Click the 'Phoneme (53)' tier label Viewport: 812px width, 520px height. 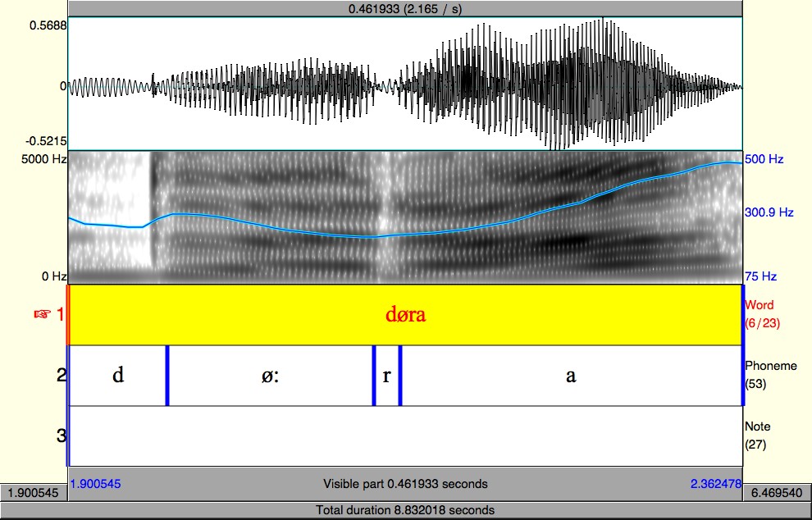pyautogui.click(x=769, y=375)
